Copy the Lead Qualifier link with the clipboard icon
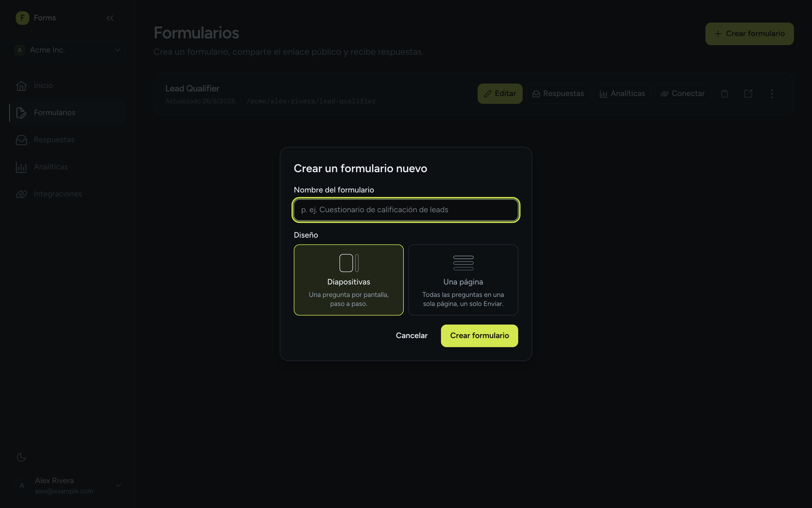Screen dimensions: 812x508 pyautogui.click(x=724, y=94)
